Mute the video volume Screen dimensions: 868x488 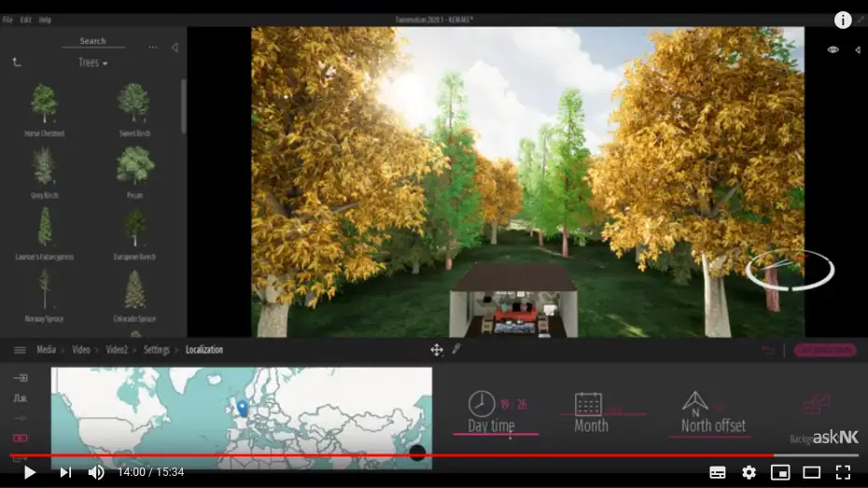click(x=96, y=472)
